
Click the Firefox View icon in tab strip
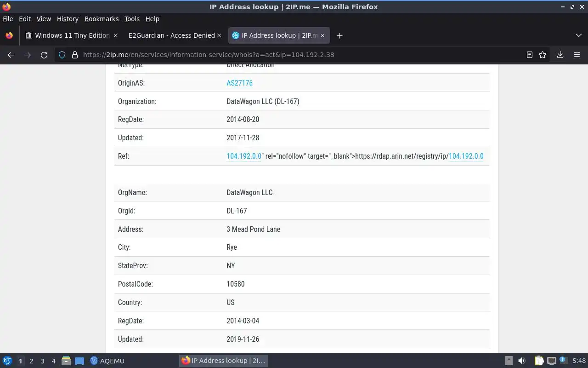pyautogui.click(x=9, y=35)
